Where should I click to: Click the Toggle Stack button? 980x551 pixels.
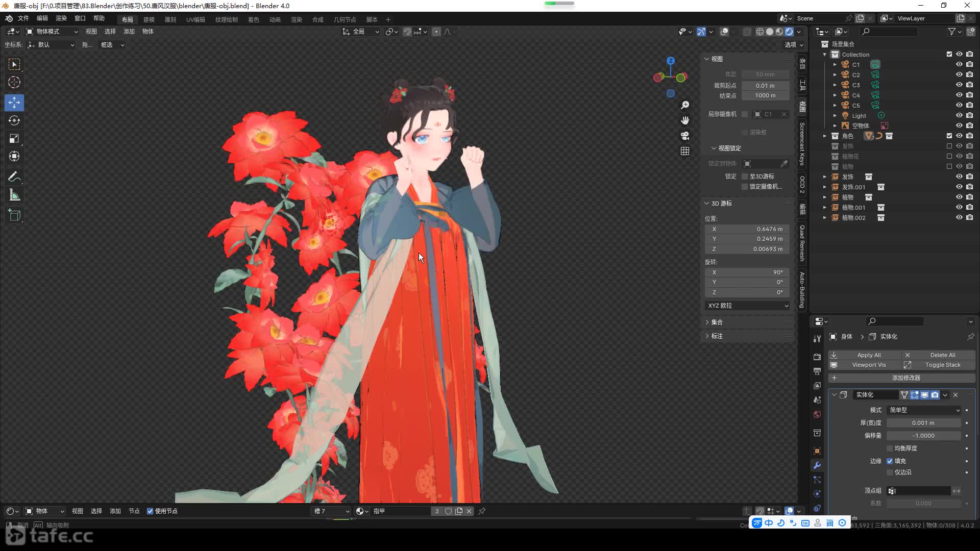(x=938, y=365)
